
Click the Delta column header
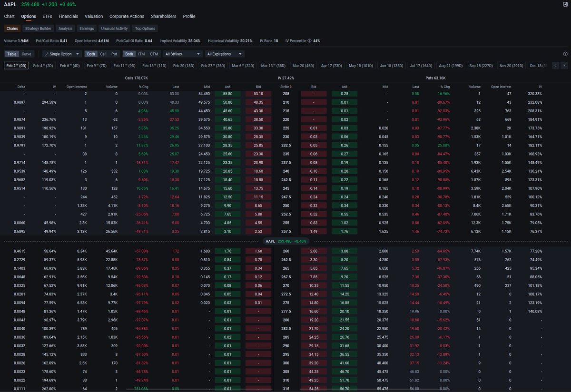click(x=21, y=87)
